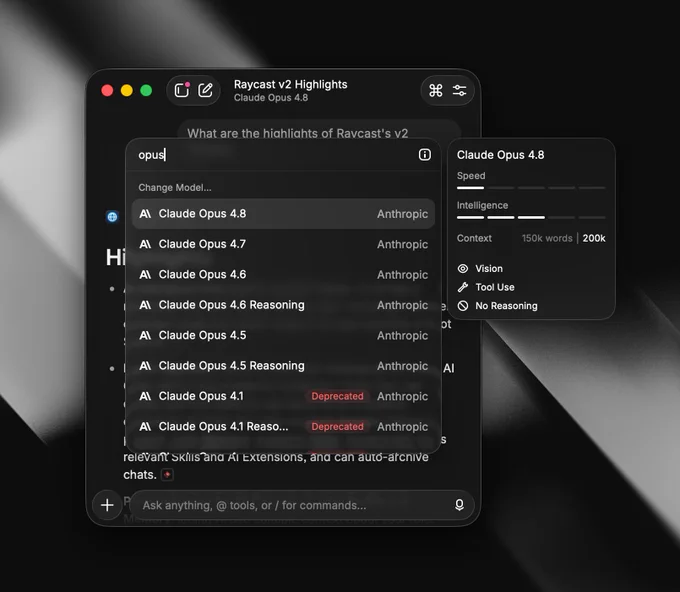Click the 'Claude Opus 4.8' info panel heading
Image resolution: width=680 pixels, height=592 pixels.
tap(500, 155)
